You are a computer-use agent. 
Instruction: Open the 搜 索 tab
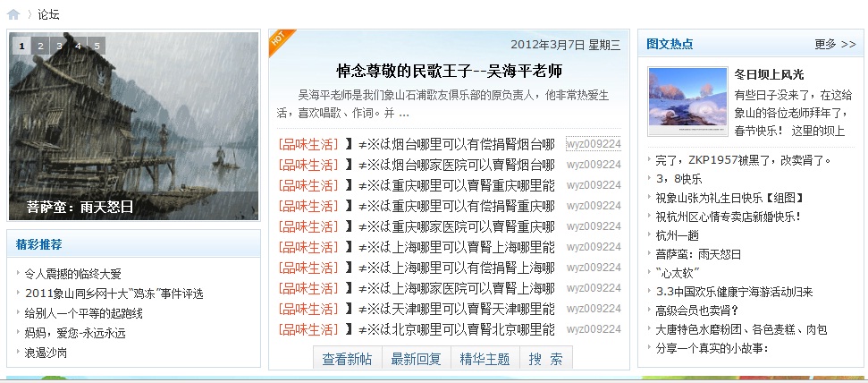point(545,359)
